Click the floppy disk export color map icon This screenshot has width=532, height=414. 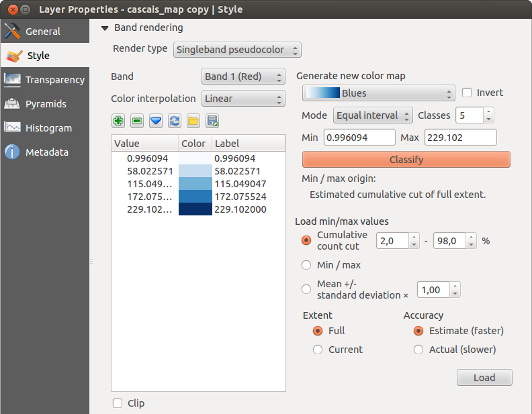coord(212,121)
